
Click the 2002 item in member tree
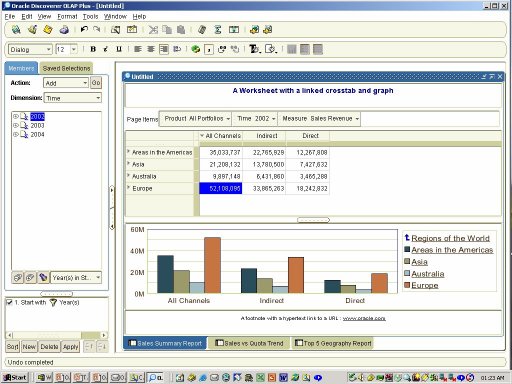click(37, 116)
